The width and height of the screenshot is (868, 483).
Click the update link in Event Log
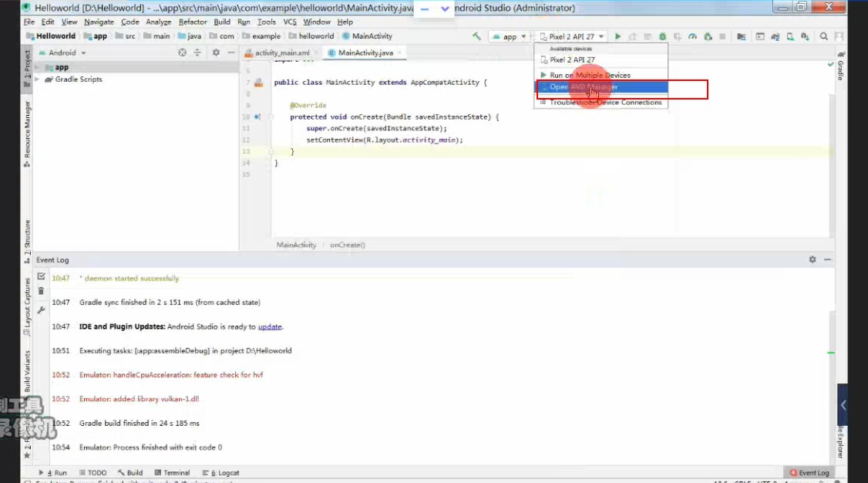270,327
